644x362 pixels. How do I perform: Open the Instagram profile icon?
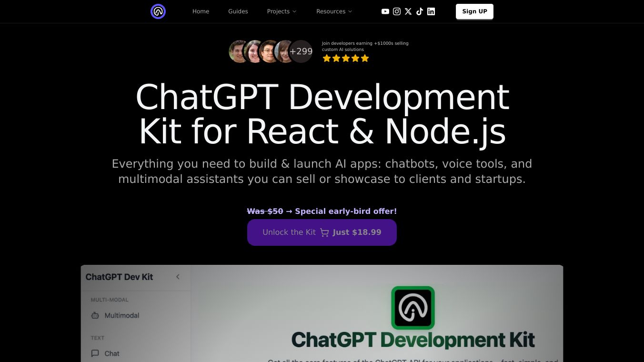point(397,11)
